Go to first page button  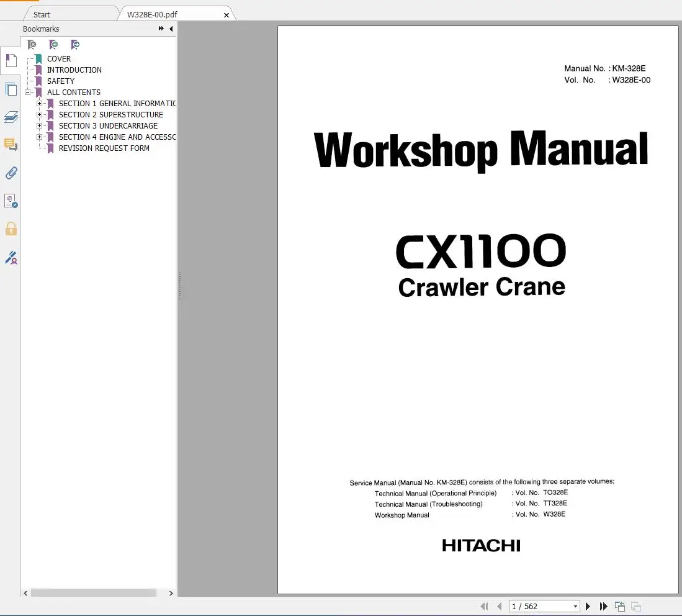click(484, 607)
